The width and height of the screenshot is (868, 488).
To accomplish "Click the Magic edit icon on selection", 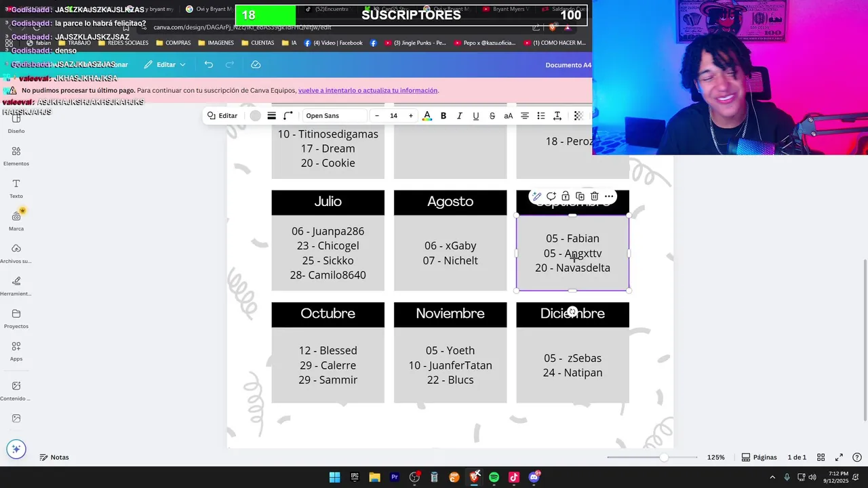I will coord(536,197).
